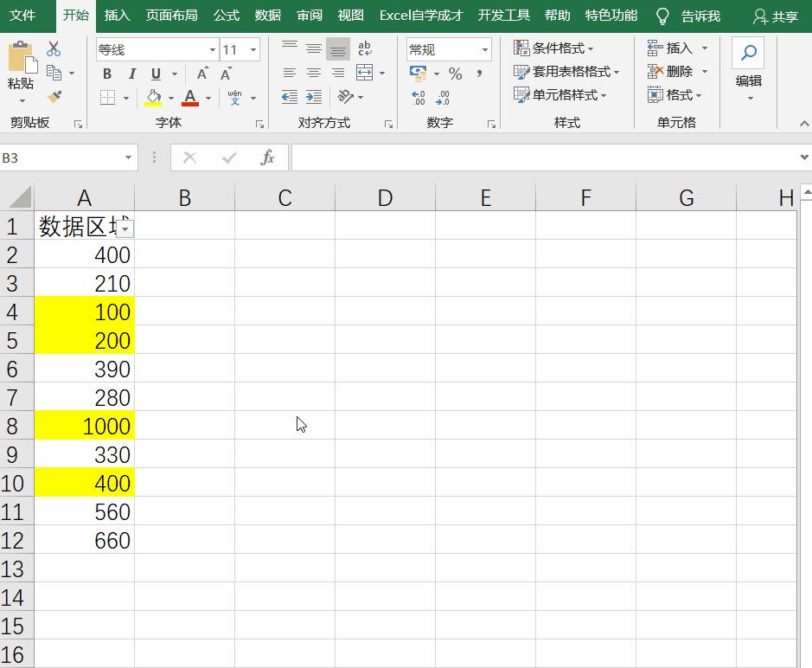The height and width of the screenshot is (668, 812).
Task: Open the font name dropdown
Action: (213, 49)
